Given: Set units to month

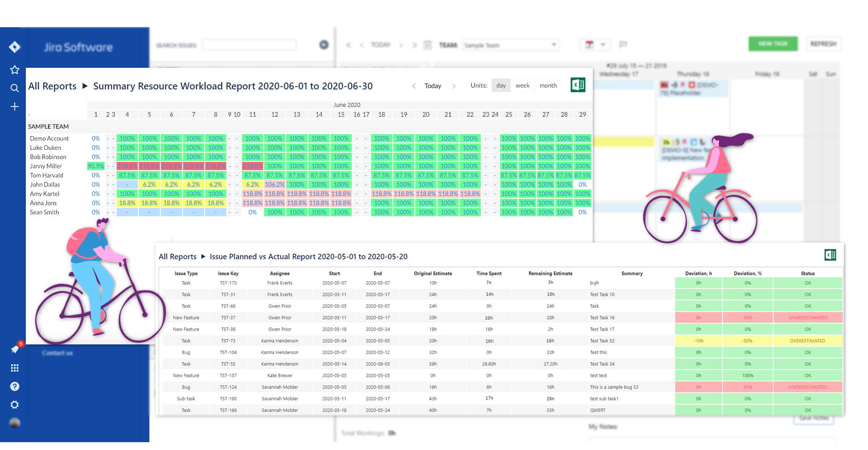Looking at the screenshot, I should 548,85.
